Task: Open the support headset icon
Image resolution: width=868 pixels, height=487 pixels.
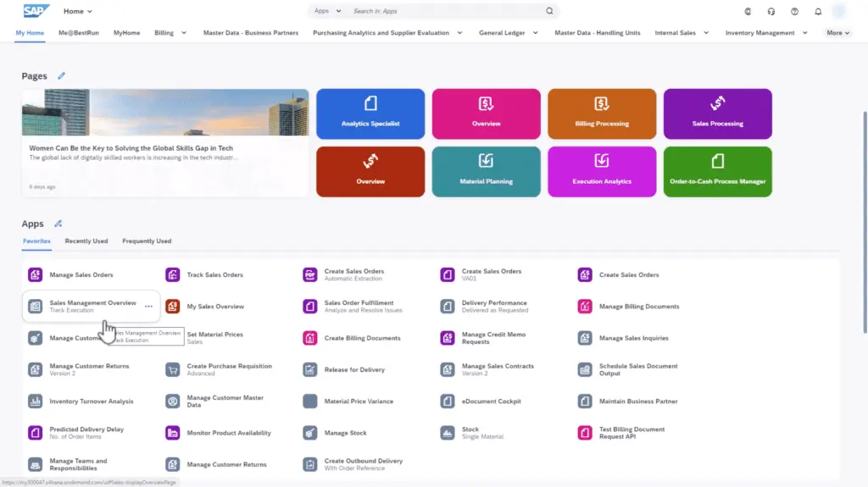Action: point(771,11)
